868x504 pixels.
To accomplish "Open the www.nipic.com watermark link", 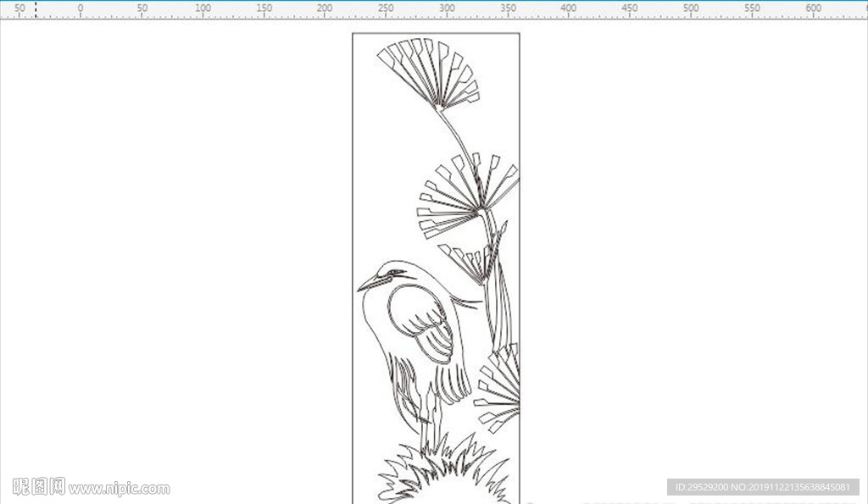I will point(119,489).
